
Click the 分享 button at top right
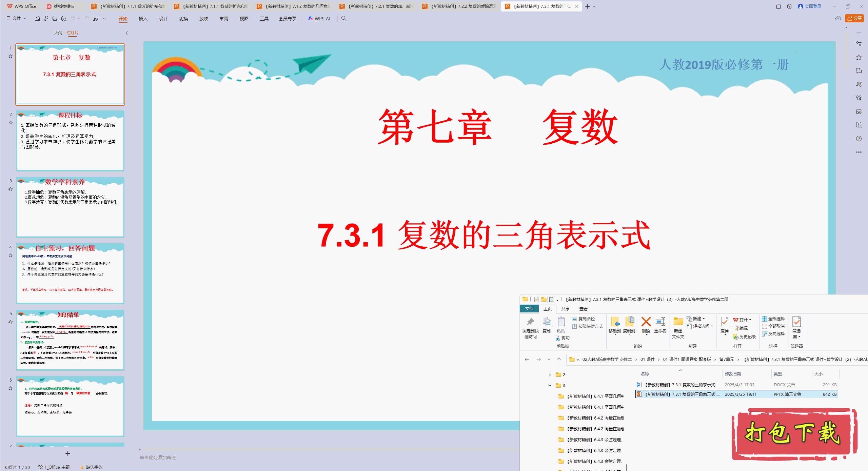click(854, 18)
